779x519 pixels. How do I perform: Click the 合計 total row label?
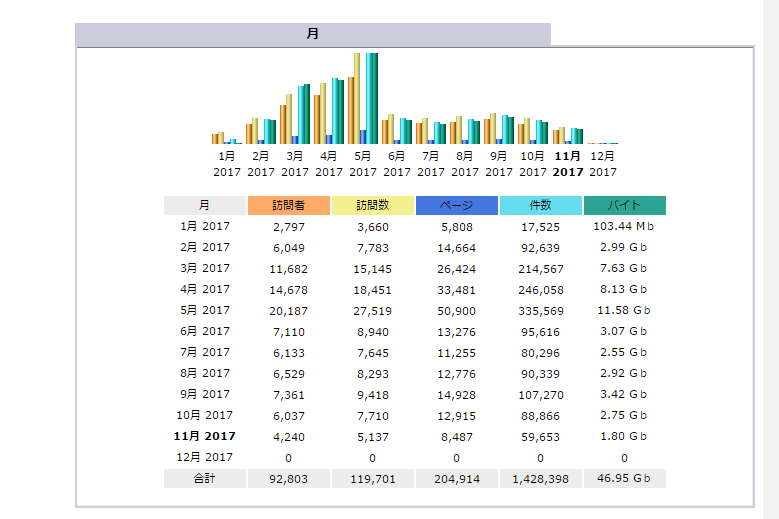tap(205, 479)
